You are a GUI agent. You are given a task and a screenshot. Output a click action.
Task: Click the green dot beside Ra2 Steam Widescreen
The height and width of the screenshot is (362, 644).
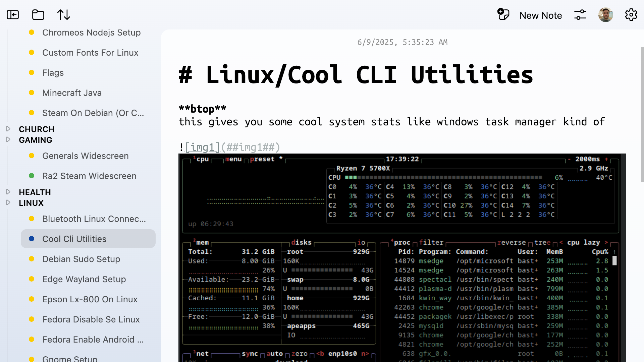(32, 176)
